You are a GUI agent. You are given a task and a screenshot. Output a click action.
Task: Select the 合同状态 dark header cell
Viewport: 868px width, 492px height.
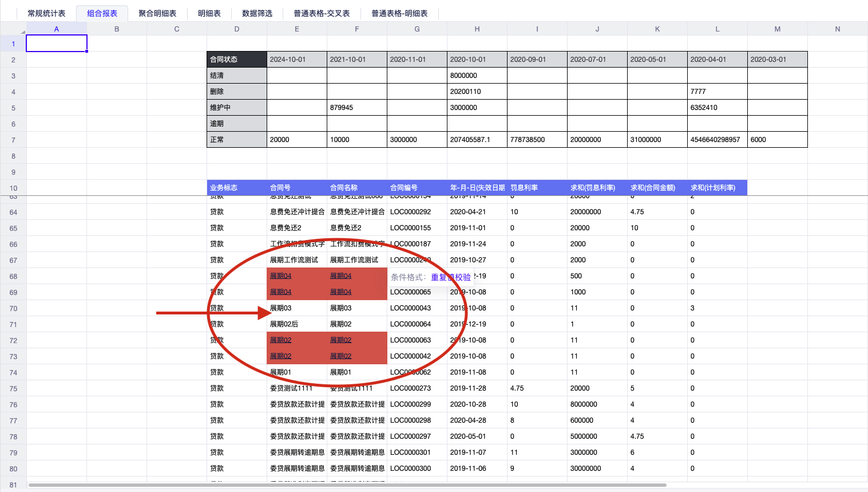point(237,60)
